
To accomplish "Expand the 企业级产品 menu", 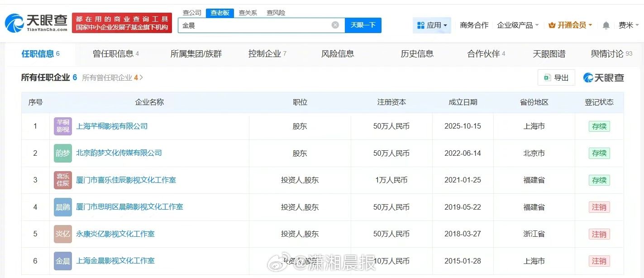I will click(518, 25).
